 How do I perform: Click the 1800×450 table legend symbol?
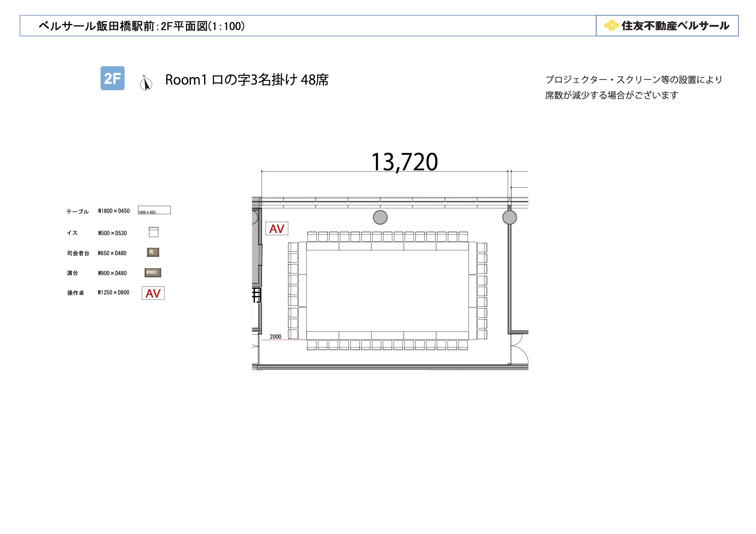pos(154,210)
